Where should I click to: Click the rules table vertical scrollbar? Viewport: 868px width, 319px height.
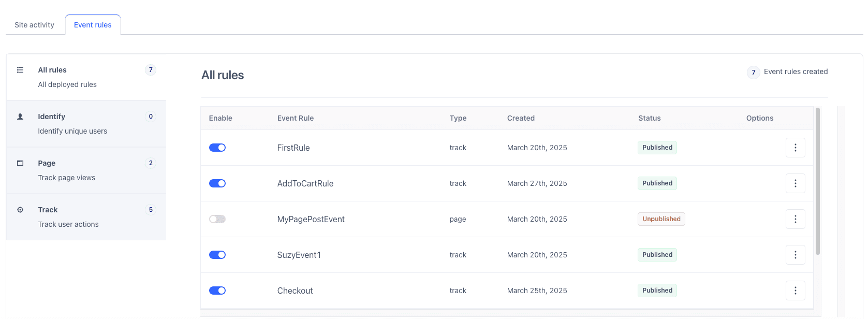818,181
